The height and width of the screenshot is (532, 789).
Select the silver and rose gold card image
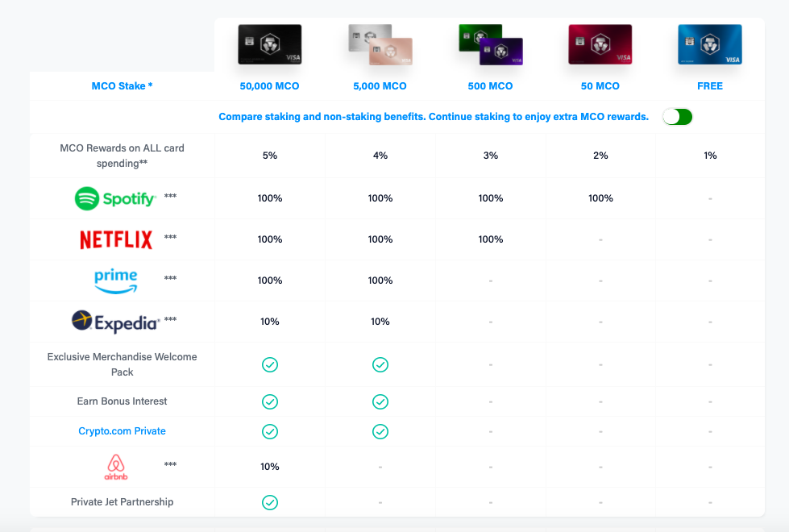(x=380, y=44)
